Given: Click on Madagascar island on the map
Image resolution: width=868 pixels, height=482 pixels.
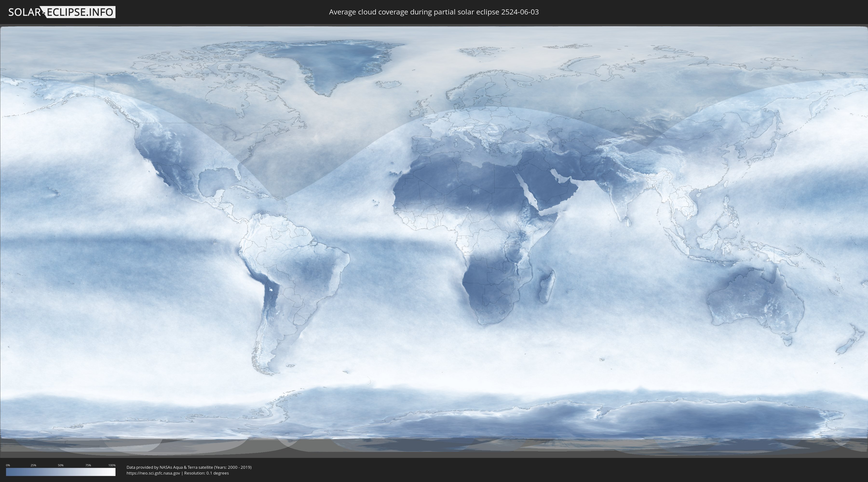Looking at the screenshot, I should click(x=547, y=286).
